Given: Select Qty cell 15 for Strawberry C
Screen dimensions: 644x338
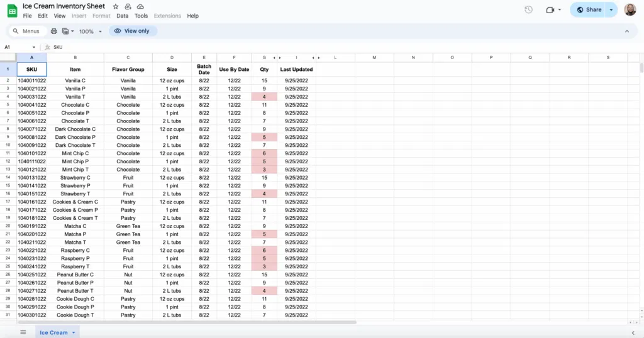Looking at the screenshot, I should (264, 178).
